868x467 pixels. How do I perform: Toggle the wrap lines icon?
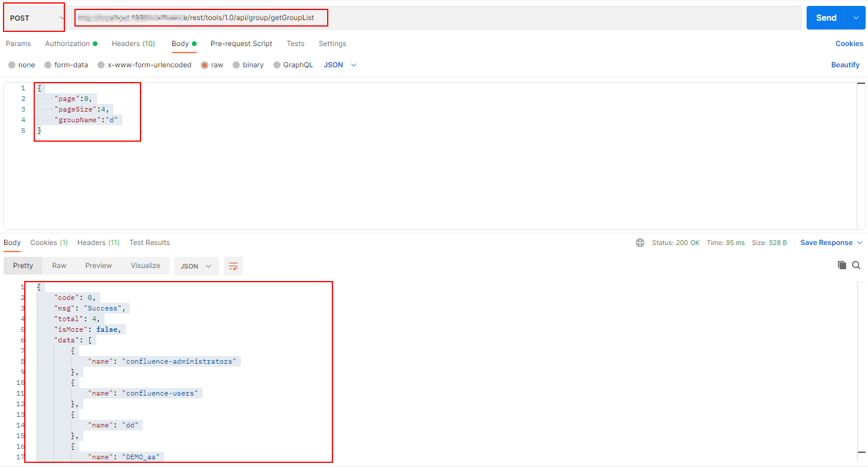pyautogui.click(x=233, y=266)
